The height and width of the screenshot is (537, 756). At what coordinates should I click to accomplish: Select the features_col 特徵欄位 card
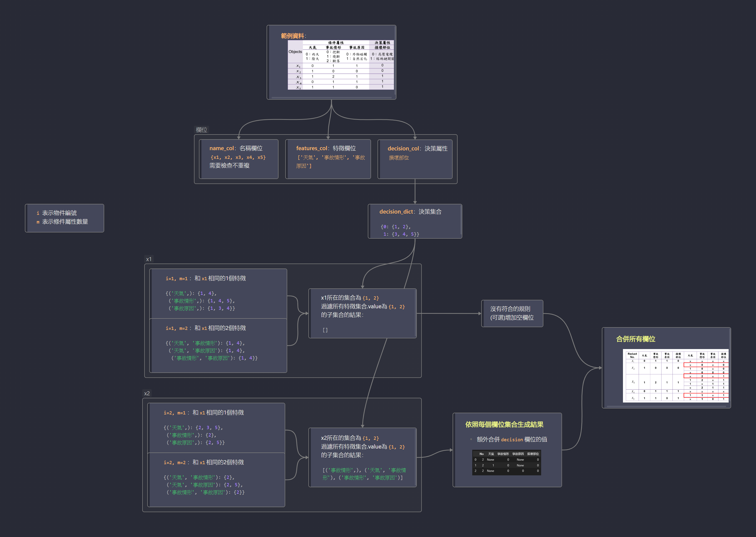328,159
